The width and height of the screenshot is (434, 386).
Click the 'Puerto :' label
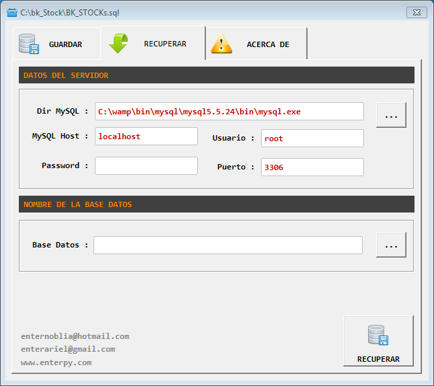click(x=236, y=167)
